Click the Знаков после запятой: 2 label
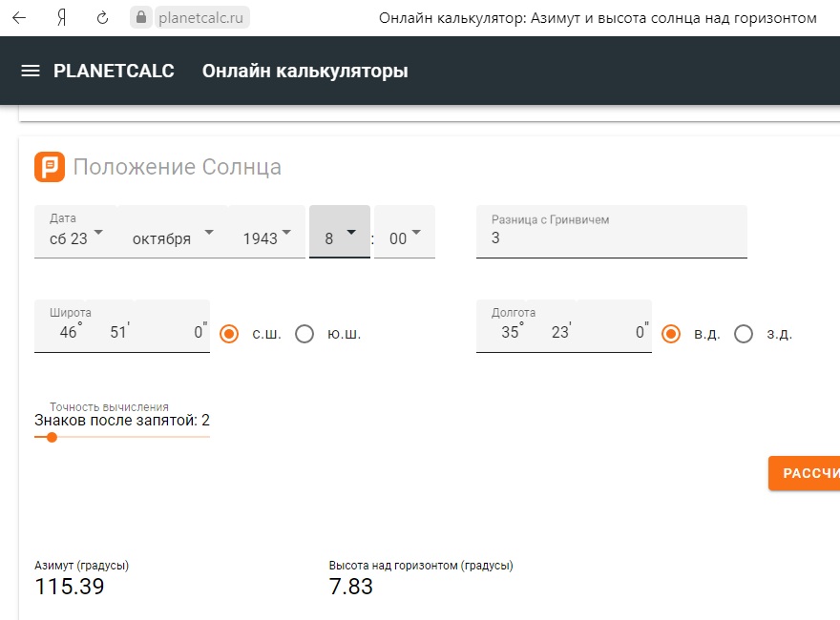 (x=122, y=421)
